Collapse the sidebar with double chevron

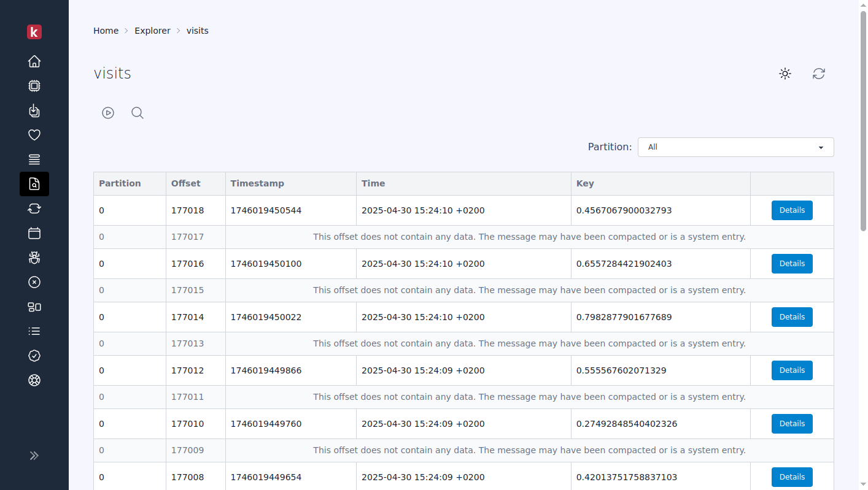34,456
